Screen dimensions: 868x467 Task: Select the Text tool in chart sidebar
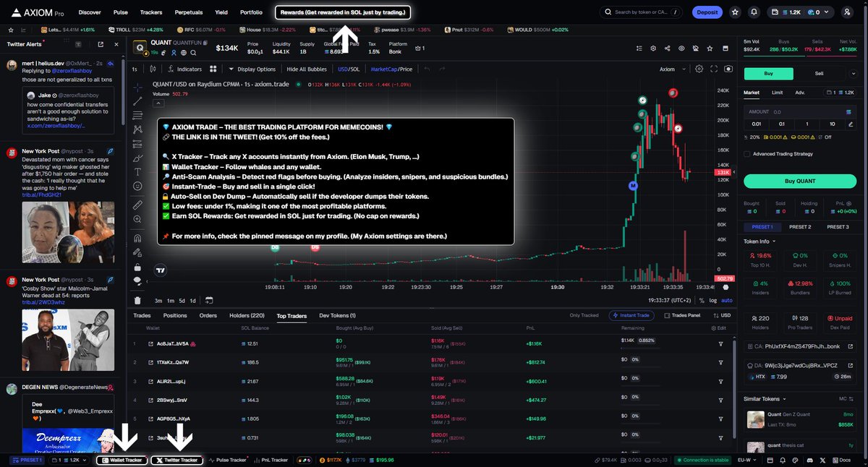(138, 171)
